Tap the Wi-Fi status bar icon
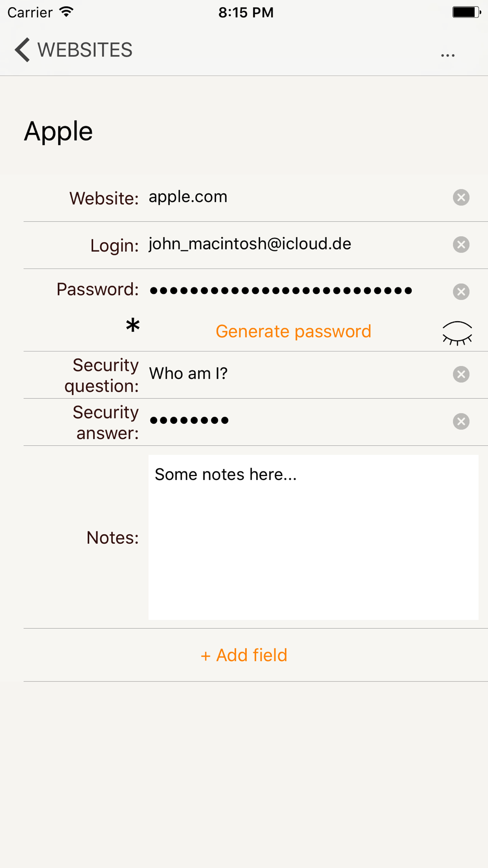Screen dimensions: 488x868 coord(66,12)
